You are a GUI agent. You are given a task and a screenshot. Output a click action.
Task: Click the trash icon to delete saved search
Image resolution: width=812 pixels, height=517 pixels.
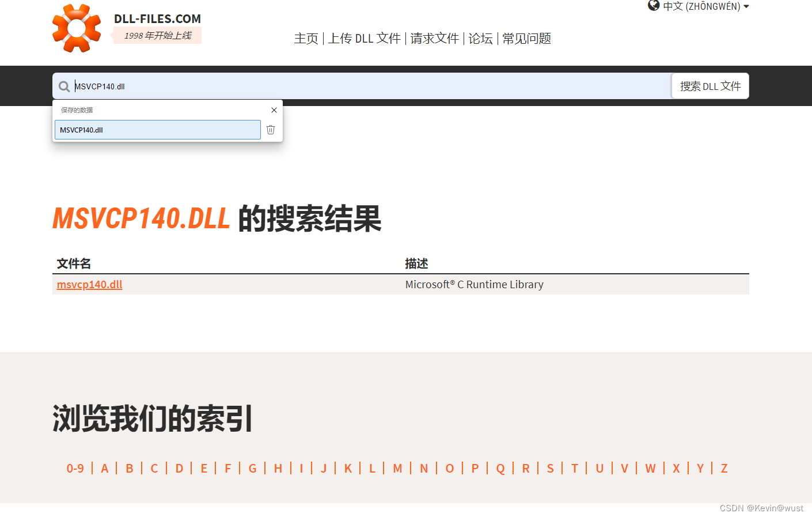271,130
